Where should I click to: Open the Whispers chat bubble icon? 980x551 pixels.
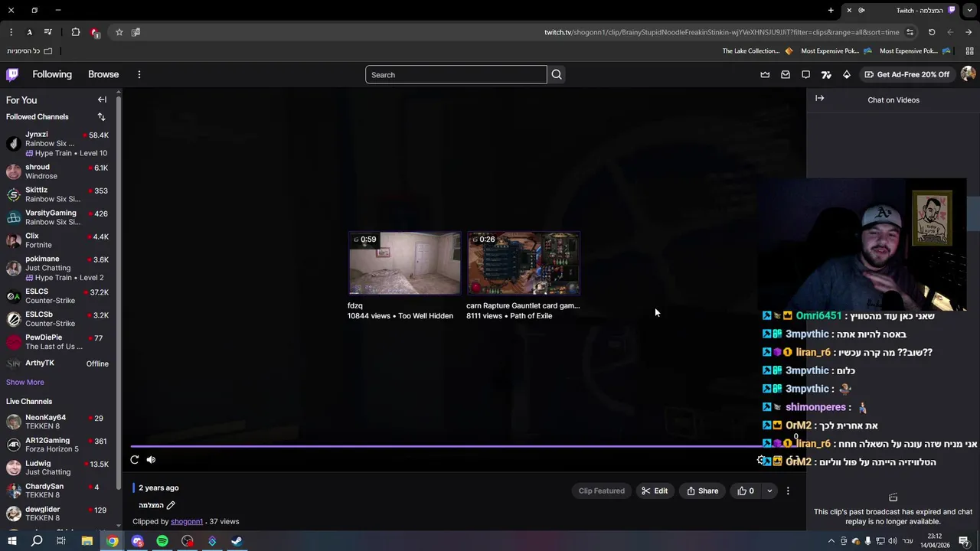[805, 74]
